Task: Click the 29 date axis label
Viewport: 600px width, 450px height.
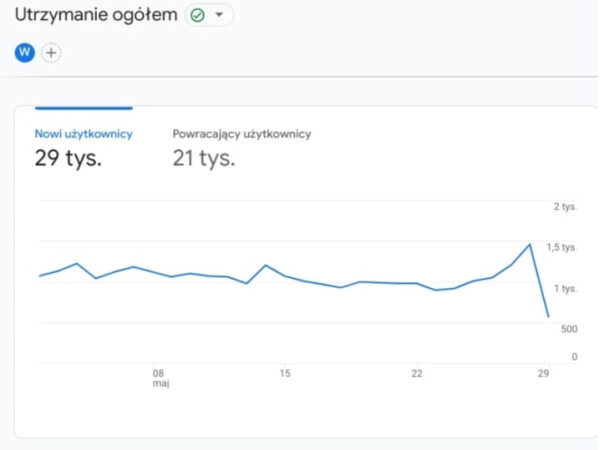Action: coord(543,373)
